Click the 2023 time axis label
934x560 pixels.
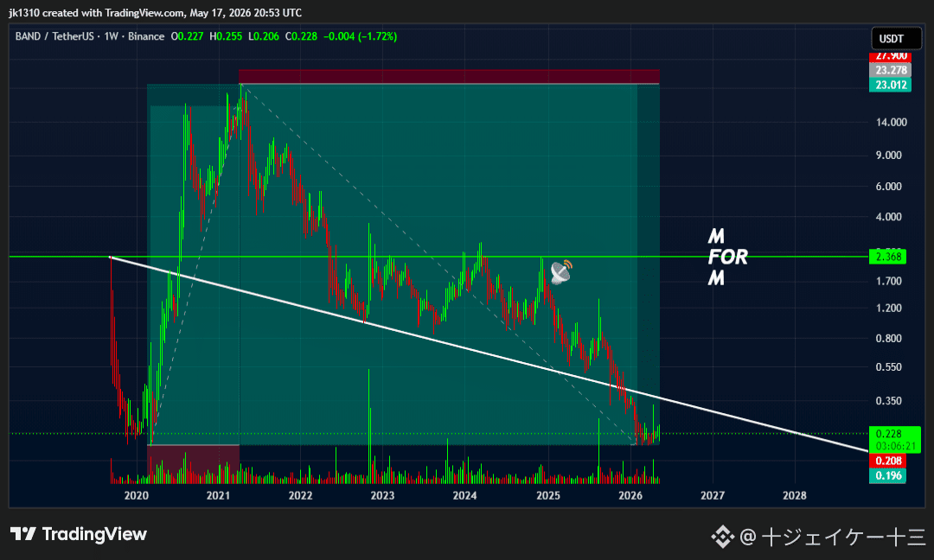pos(382,495)
